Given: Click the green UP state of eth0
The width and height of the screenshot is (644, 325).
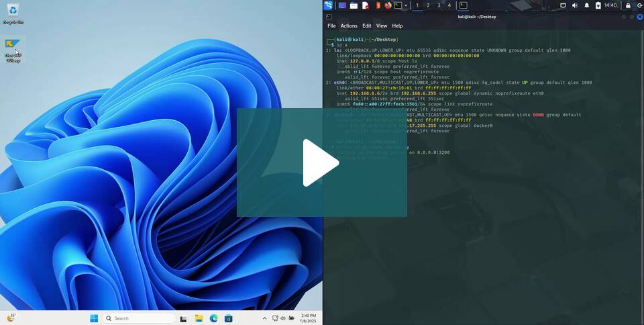Looking at the screenshot, I should (x=525, y=83).
